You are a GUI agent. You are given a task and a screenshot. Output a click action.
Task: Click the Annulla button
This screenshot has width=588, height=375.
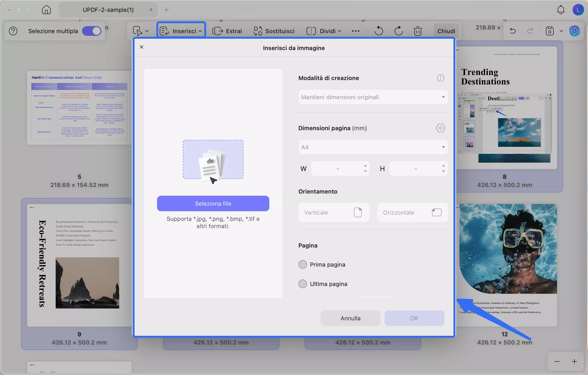tap(350, 318)
